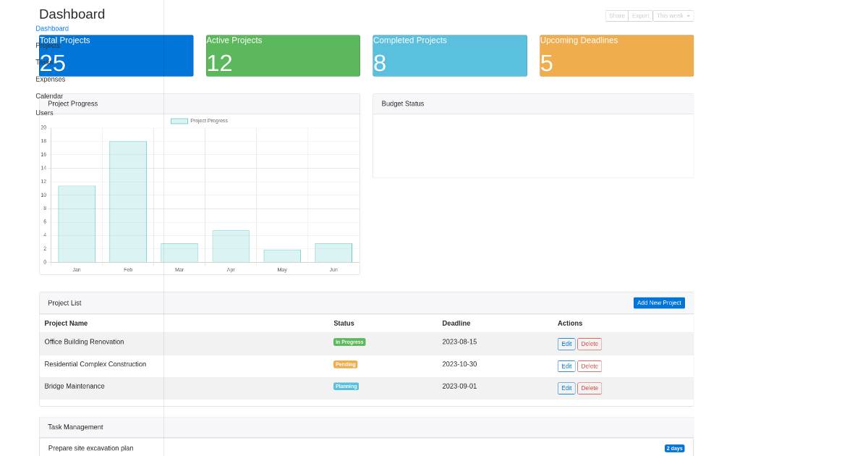Click the In Progress status badge
The width and height of the screenshot is (868, 456).
[349, 341]
